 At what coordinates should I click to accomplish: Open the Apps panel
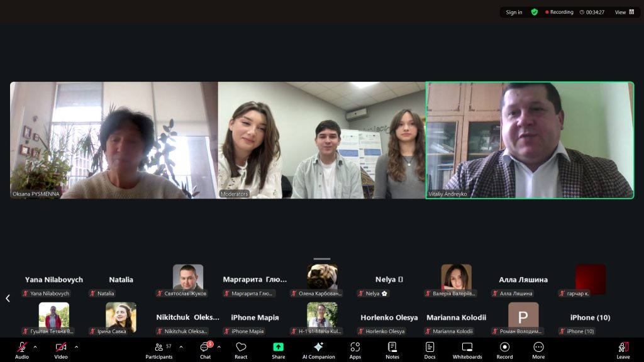(355, 350)
